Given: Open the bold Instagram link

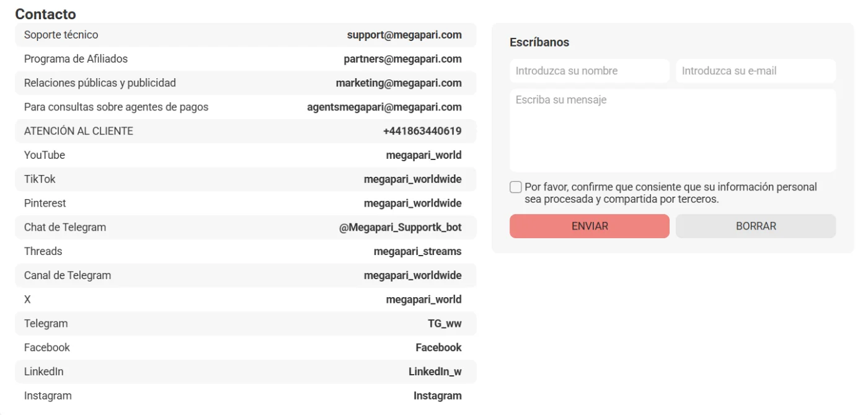Looking at the screenshot, I should pos(438,396).
